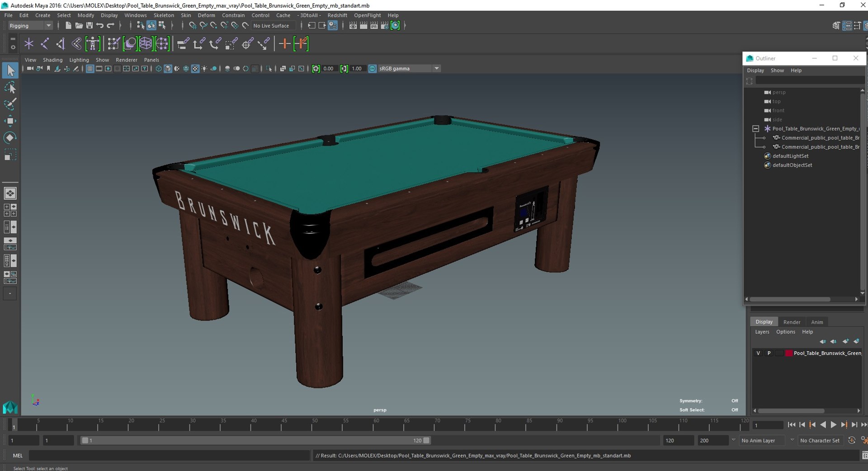Open the Deform menu
868x471 pixels.
(207, 15)
